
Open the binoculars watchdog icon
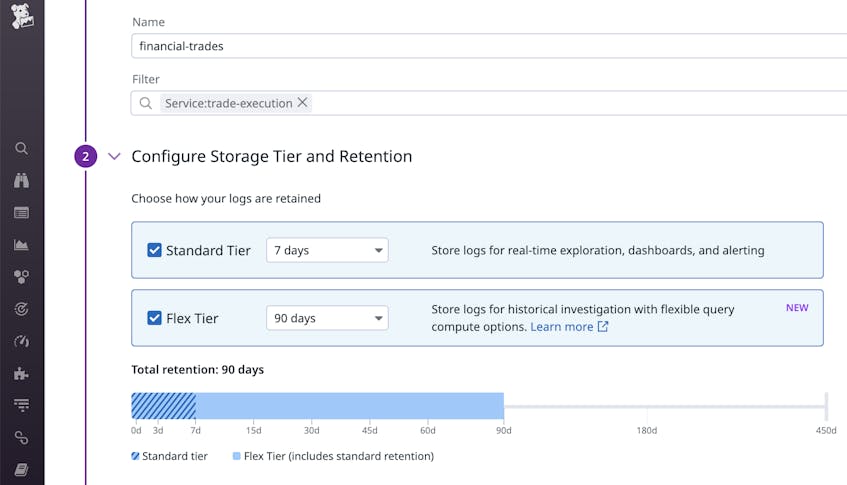[21, 180]
